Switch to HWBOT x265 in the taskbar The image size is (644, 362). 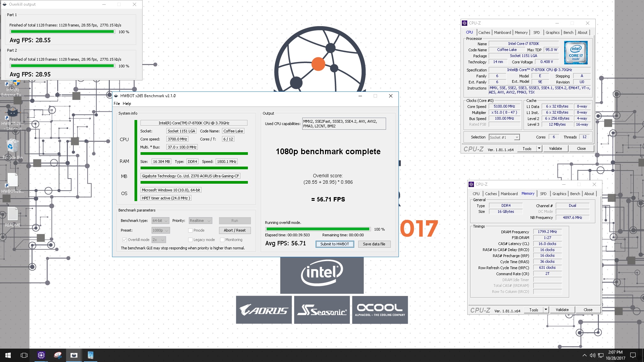74,355
